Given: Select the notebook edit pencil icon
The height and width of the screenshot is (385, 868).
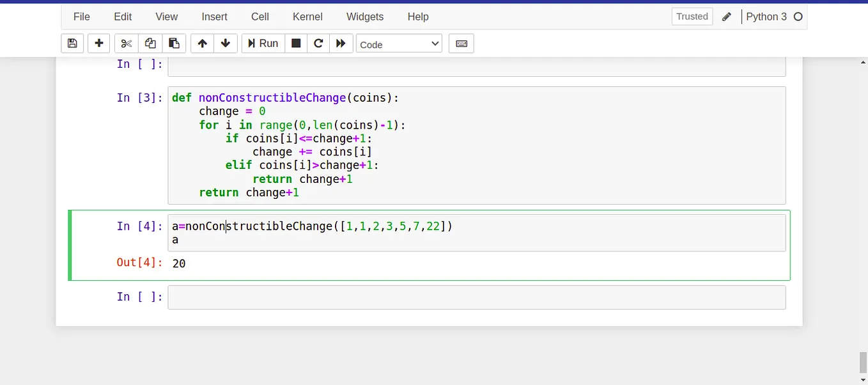Looking at the screenshot, I should click(727, 17).
